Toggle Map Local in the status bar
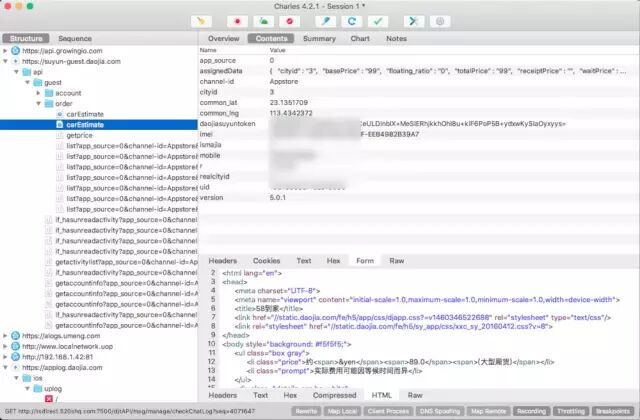640x420 pixels. pos(342,411)
